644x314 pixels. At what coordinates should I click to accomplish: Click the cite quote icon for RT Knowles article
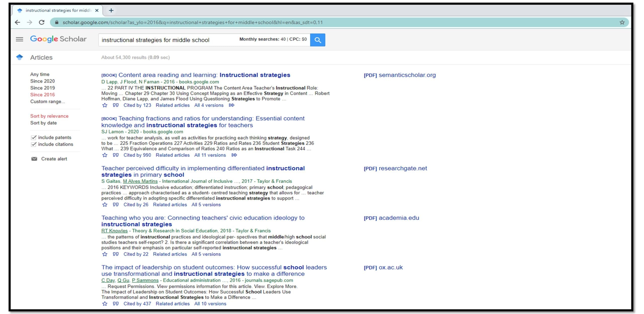(115, 254)
